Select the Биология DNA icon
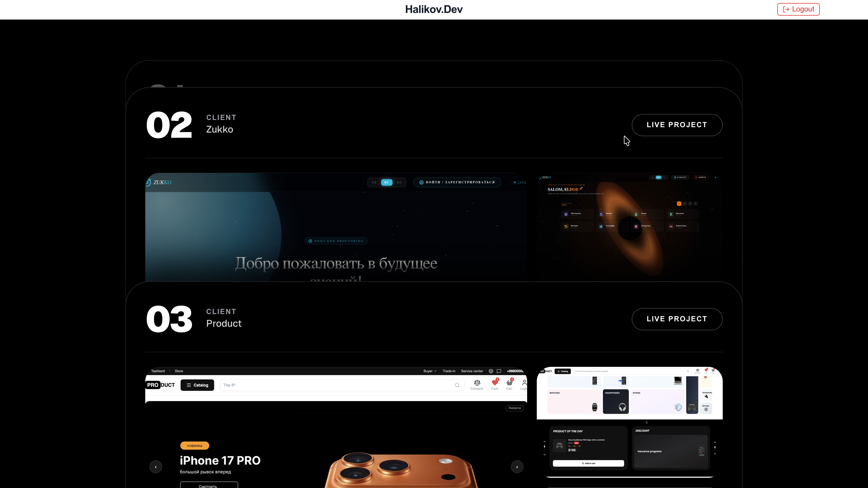 click(671, 214)
